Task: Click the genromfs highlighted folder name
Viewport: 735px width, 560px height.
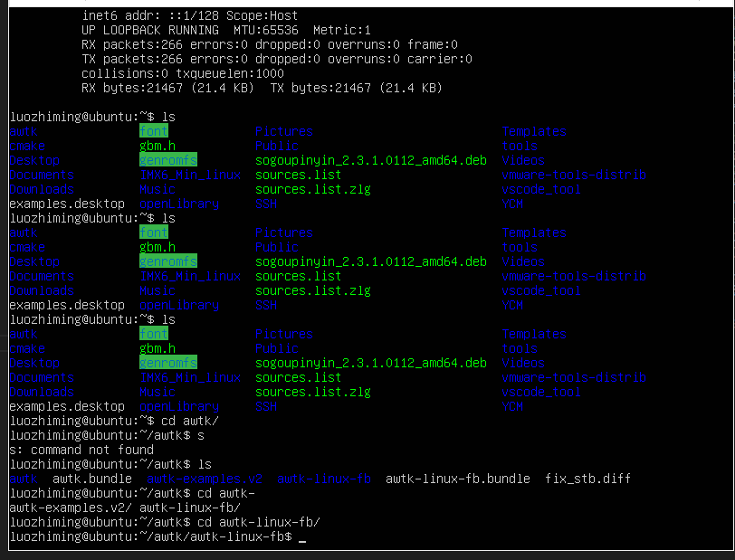Action: [167, 160]
